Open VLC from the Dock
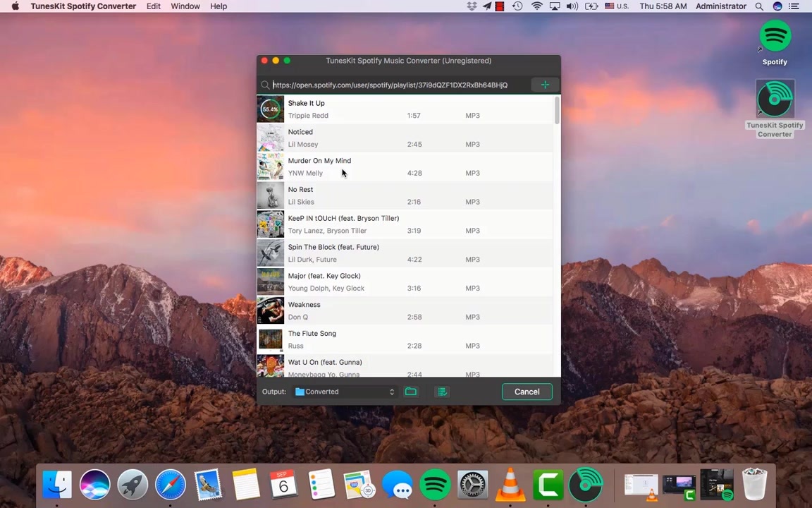The image size is (812, 508). click(x=510, y=485)
